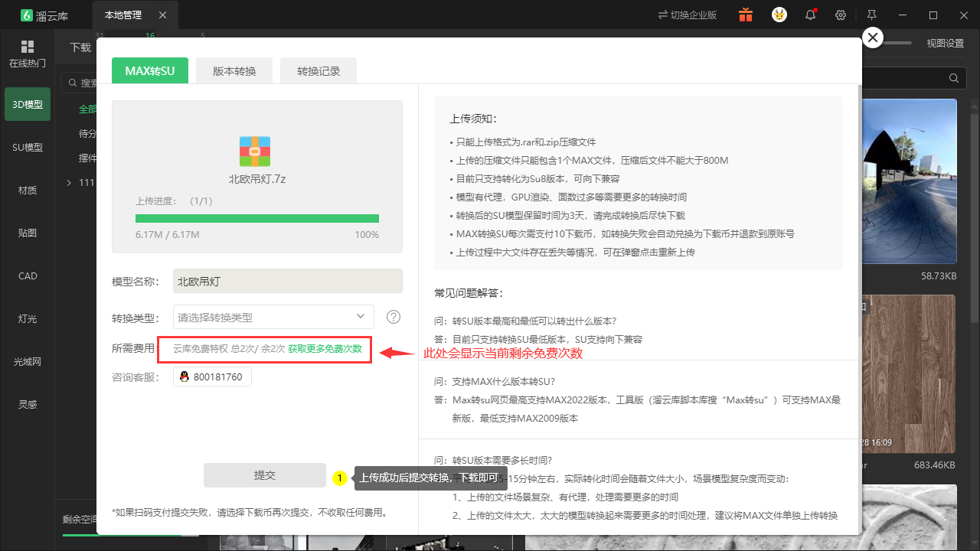Click 云库免费特权 总2次/ 余2次 text
980x551 pixels.
coord(229,348)
